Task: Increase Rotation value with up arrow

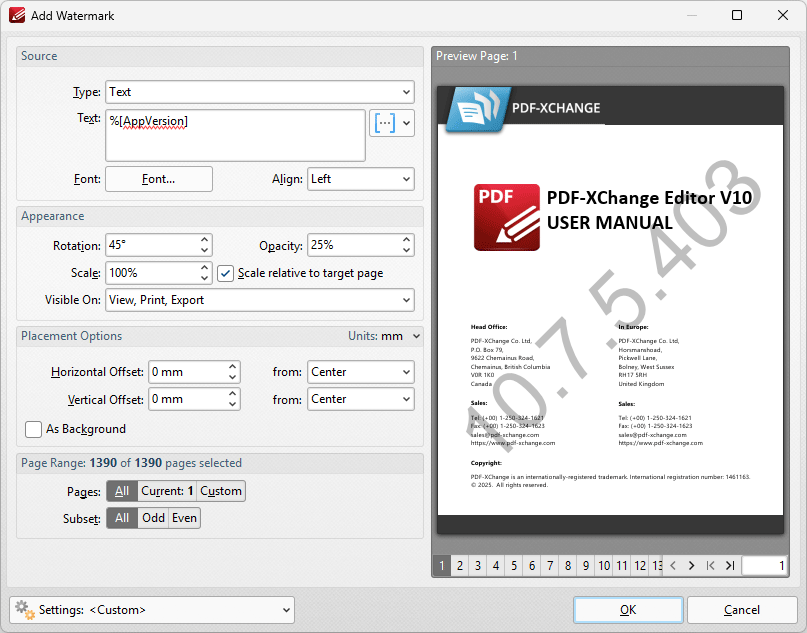Action: tap(204, 240)
